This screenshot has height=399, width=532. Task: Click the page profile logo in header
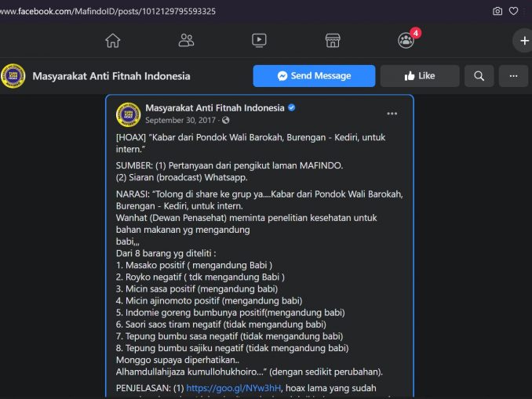pos(13,76)
